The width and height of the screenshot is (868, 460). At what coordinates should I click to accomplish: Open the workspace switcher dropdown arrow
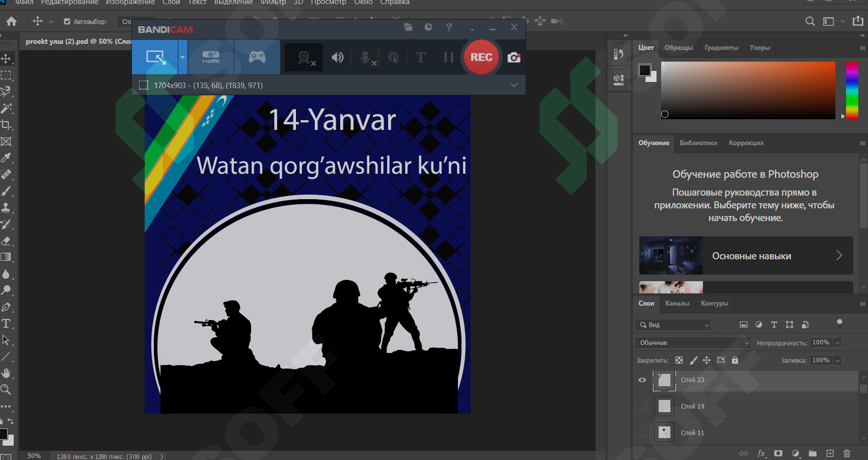pos(843,21)
